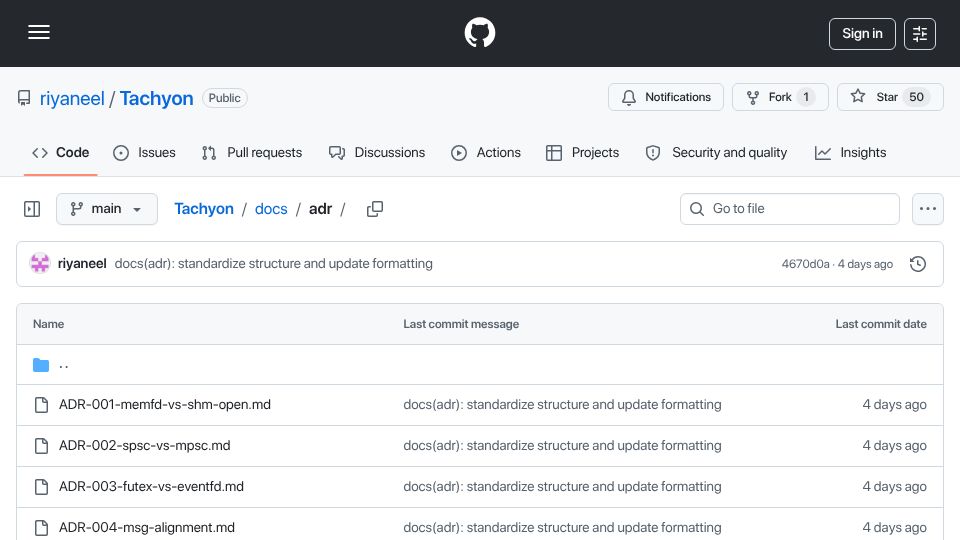Click the Public visibility label

[x=225, y=98]
